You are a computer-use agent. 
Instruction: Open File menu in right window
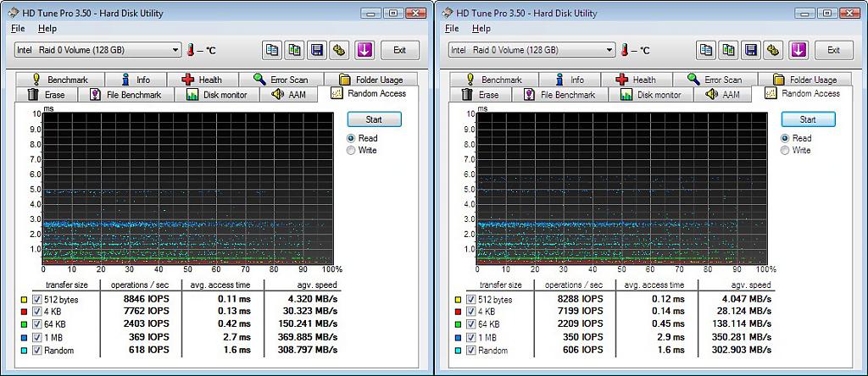pos(452,28)
